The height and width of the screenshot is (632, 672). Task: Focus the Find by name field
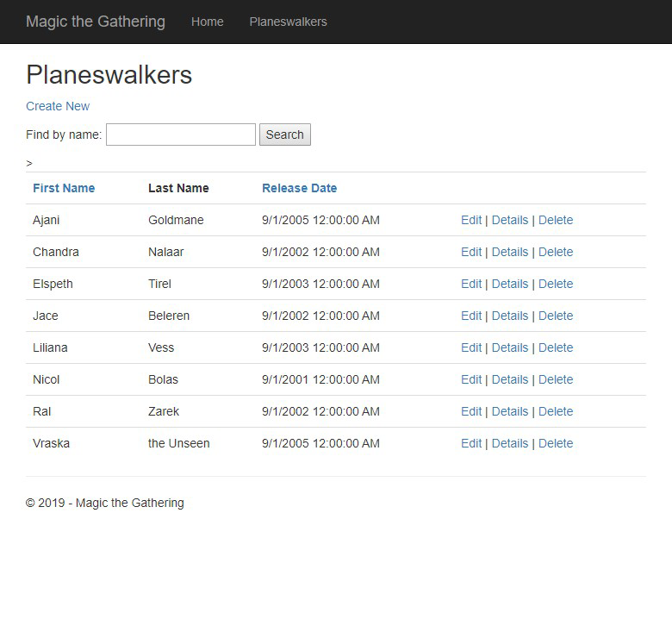click(181, 135)
